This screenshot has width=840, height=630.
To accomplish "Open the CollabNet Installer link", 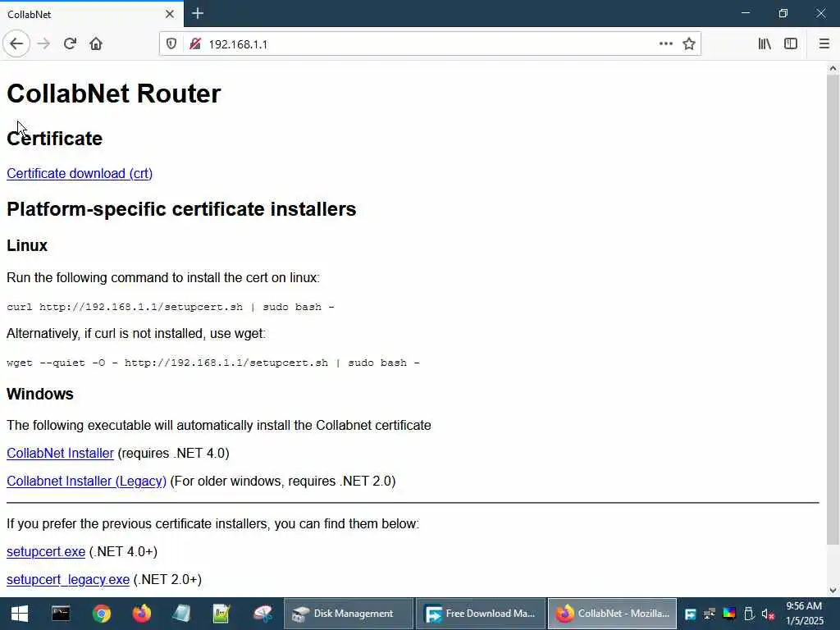I will tap(60, 453).
